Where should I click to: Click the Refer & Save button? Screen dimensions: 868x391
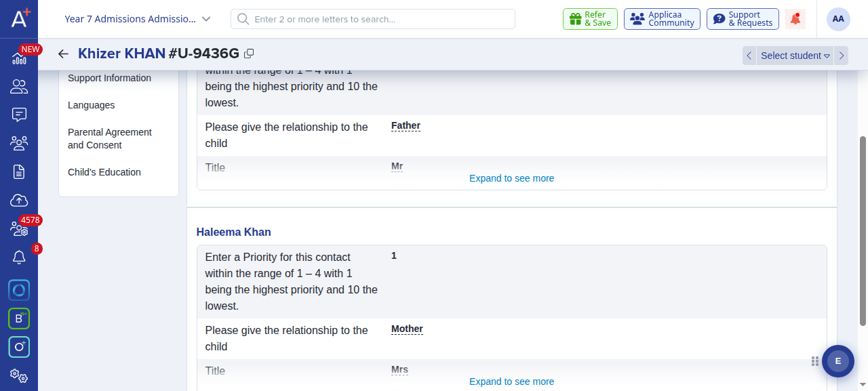590,19
